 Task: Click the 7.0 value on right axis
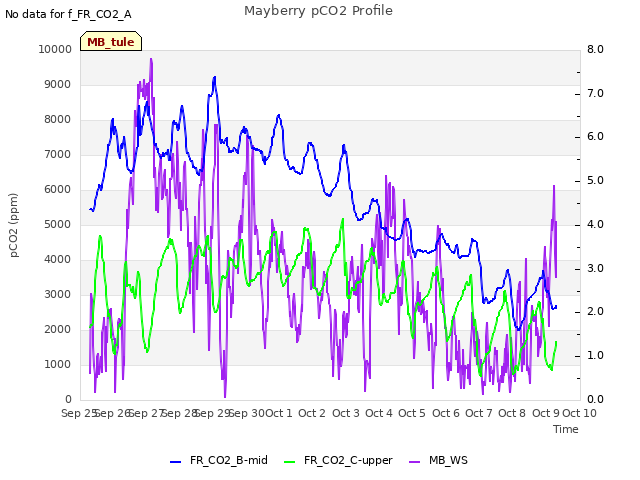pos(595,93)
